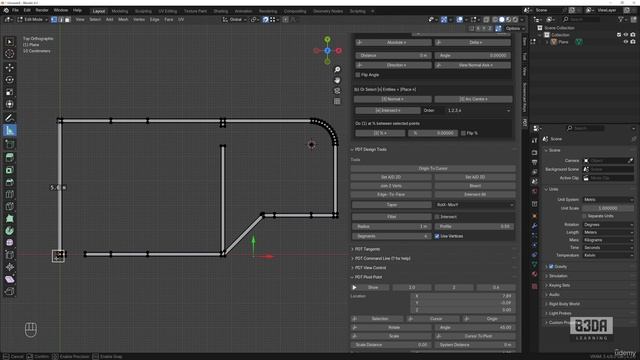Select the Move tool
Screen dimensions: 640x360
click(x=9, y=67)
